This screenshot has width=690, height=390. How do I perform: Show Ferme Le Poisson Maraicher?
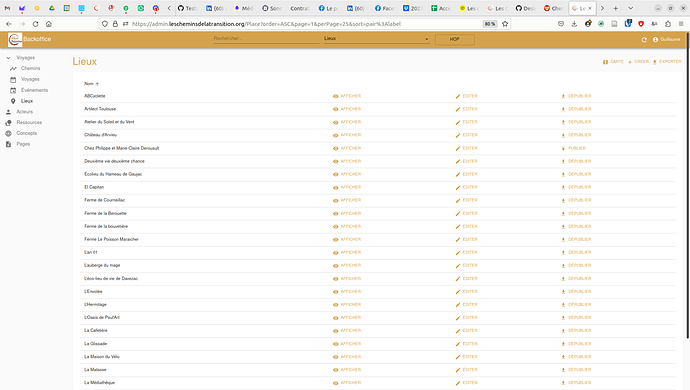[347, 239]
